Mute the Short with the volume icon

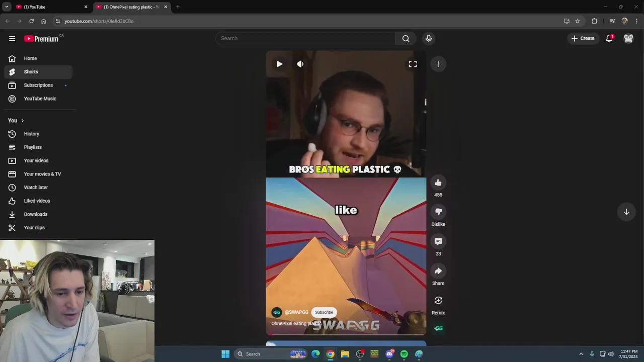[300, 64]
